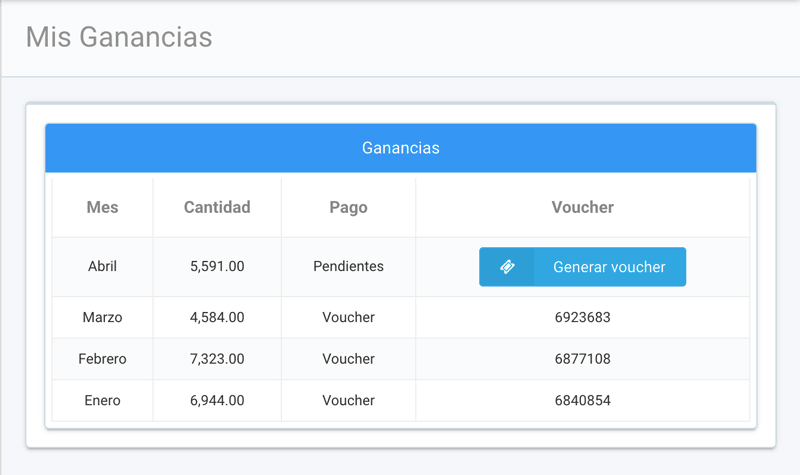
Task: Click the Pendientes payment status
Action: point(348,266)
